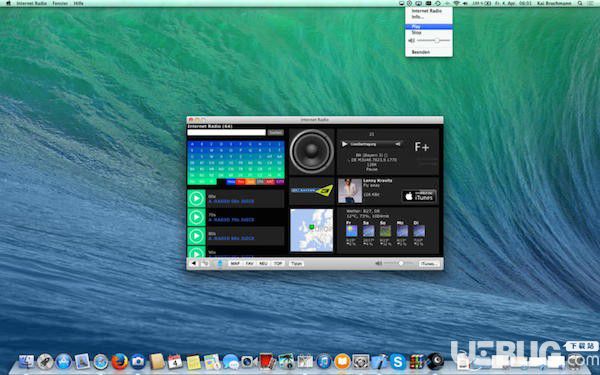Image resolution: width=600 pixels, height=375 pixels.
Task: Open the Lenny Kravitz album cover
Action: click(x=350, y=191)
